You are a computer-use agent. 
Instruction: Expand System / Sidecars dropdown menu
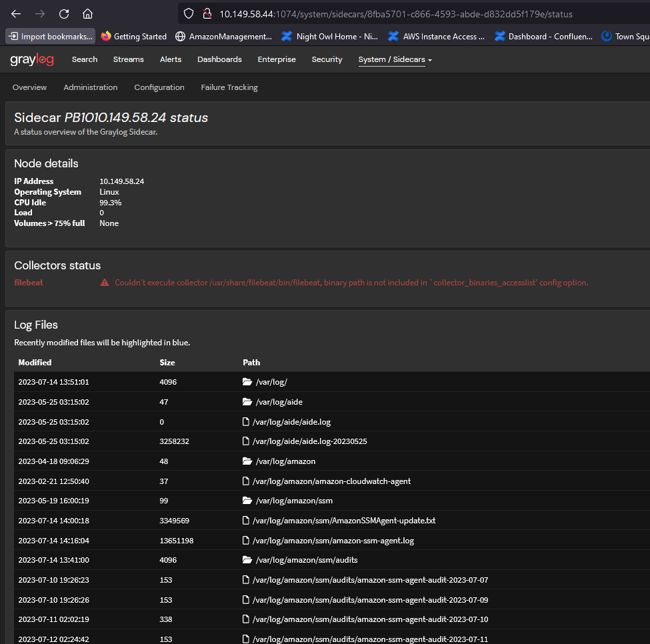click(x=395, y=60)
